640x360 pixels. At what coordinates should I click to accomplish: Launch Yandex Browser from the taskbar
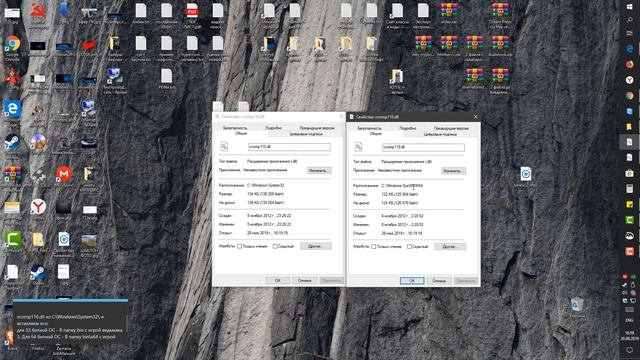tap(629, 80)
